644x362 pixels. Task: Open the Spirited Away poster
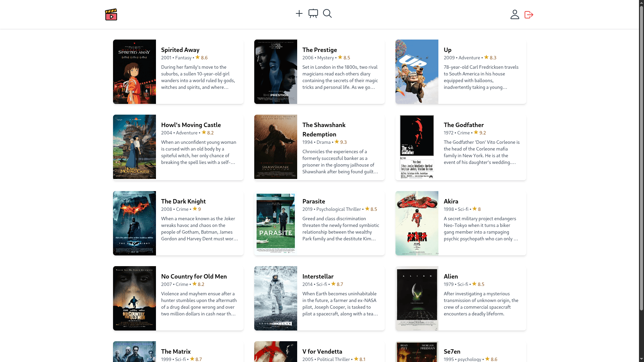pos(135,72)
